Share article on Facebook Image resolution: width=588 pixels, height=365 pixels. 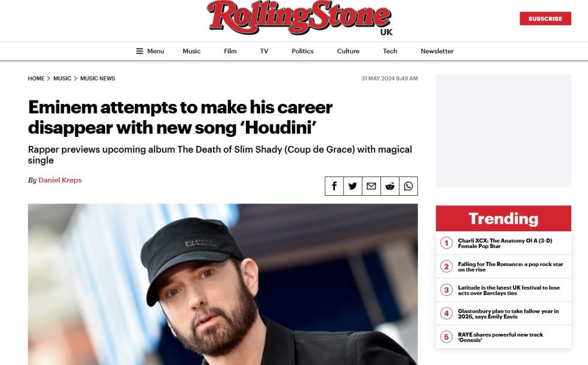point(334,186)
